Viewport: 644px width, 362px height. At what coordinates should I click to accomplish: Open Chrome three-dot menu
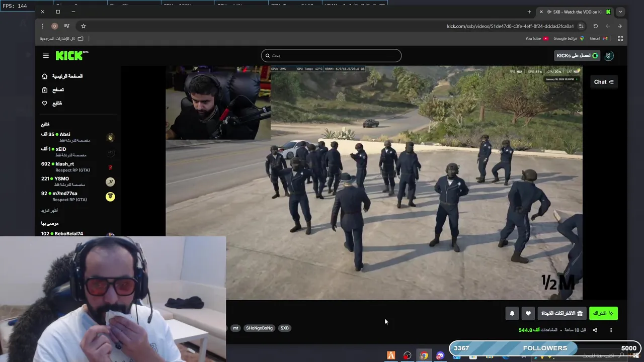point(42,26)
